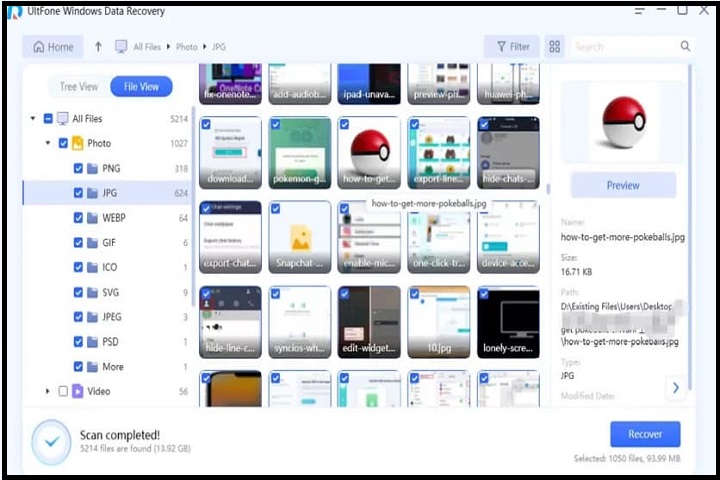Collapse the All Files tree node
Screen dimensions: 720x480
[34, 119]
